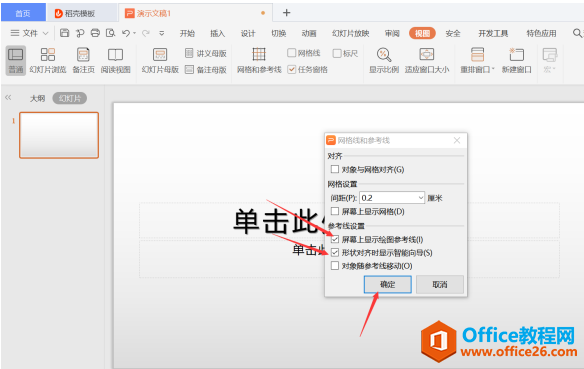Screen dimensions: 584x369
Task: Click the search magnifier icon
Action: coord(577,33)
